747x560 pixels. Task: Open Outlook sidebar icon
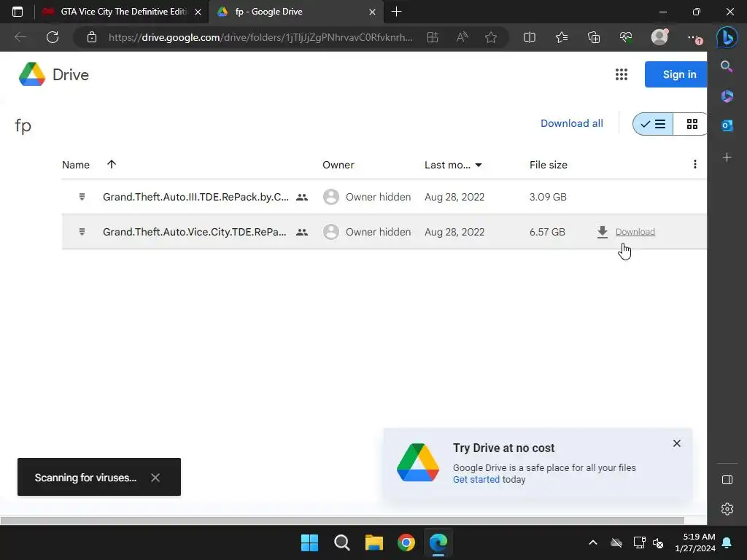coord(727,125)
